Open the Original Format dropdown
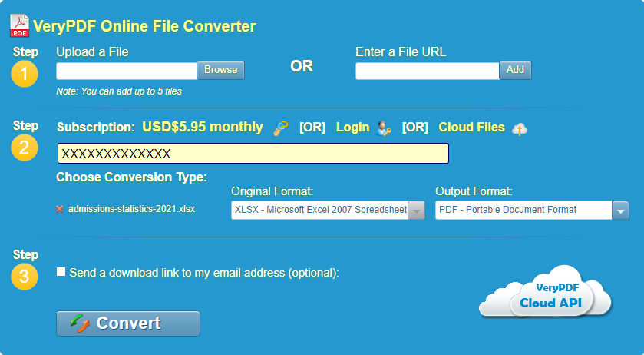 [328, 210]
